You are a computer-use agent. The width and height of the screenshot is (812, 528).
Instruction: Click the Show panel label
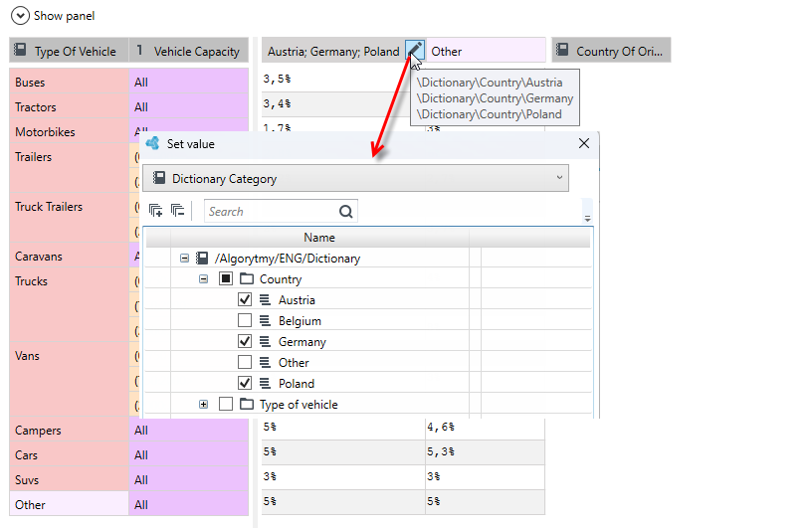pyautogui.click(x=65, y=16)
